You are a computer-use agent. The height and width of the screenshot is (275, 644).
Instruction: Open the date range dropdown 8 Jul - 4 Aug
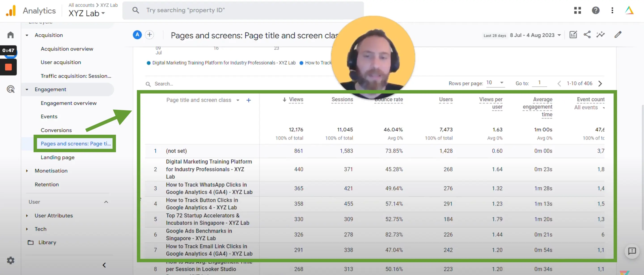coord(535,35)
